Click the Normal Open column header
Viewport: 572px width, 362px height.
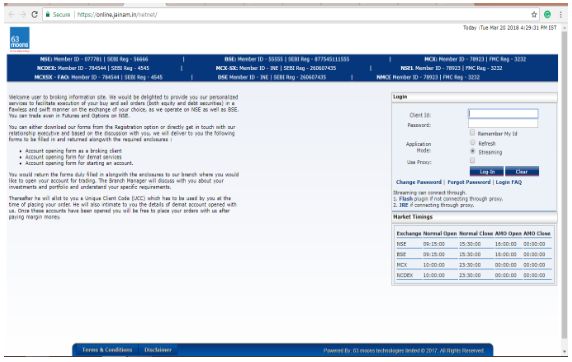(x=440, y=234)
